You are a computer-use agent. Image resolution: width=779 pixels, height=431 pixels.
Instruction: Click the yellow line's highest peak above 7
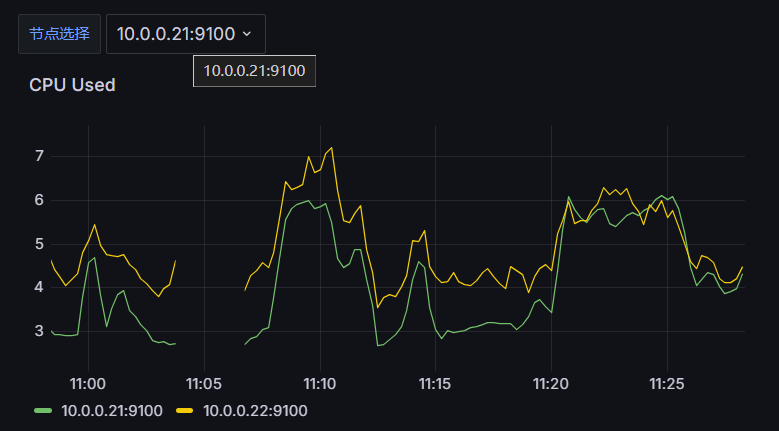point(331,148)
